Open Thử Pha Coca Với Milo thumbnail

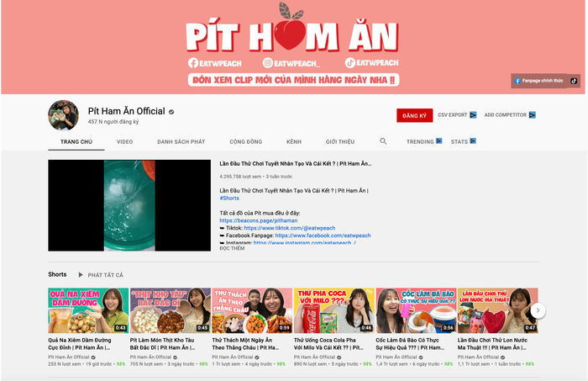tap(334, 310)
